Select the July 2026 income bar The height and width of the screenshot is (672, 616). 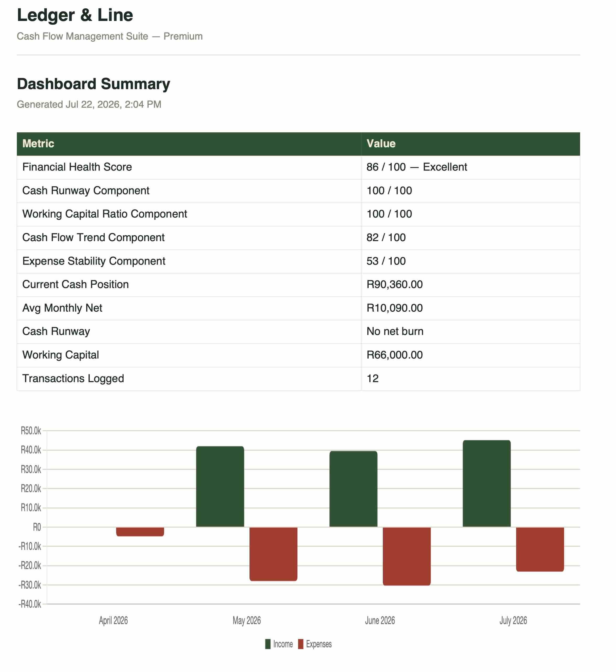coord(487,484)
